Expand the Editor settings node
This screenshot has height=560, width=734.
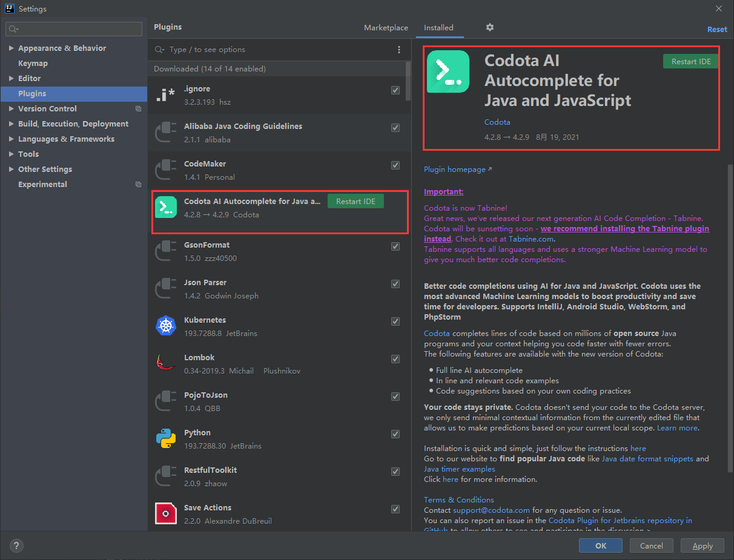pos(12,79)
